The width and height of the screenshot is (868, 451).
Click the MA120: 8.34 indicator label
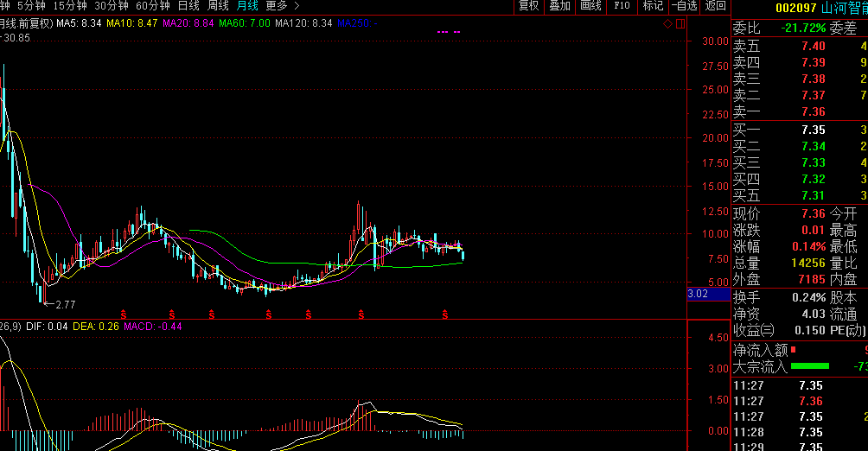304,23
